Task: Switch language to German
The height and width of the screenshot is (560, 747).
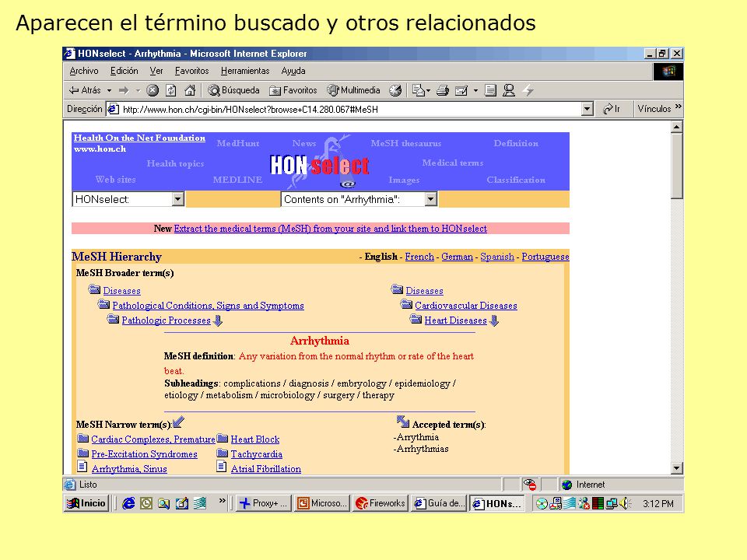Action: pos(457,257)
